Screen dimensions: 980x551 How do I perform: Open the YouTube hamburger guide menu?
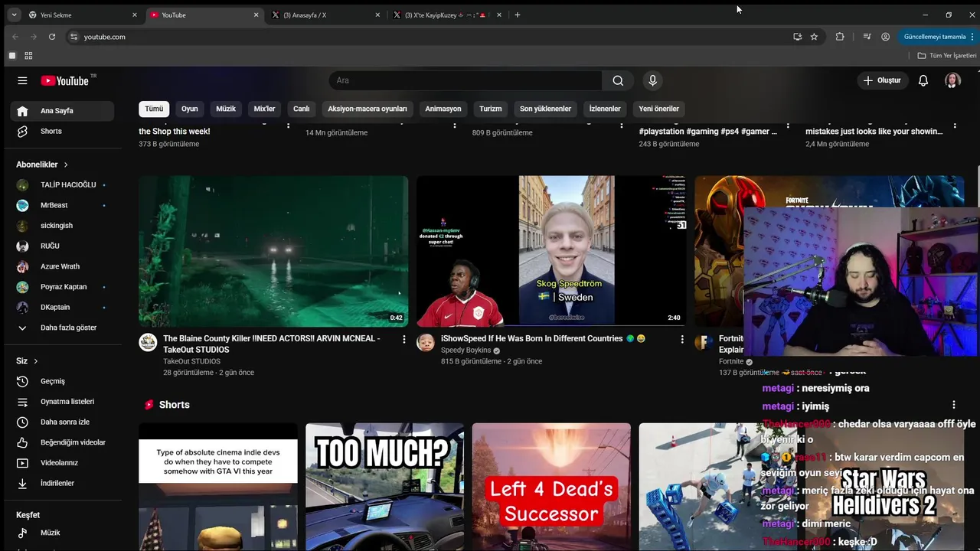[22, 80]
